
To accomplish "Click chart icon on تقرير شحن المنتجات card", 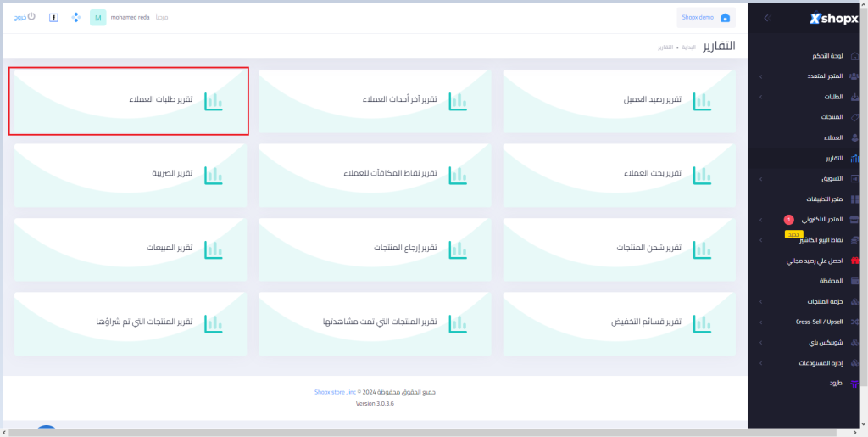I will pos(702,248).
